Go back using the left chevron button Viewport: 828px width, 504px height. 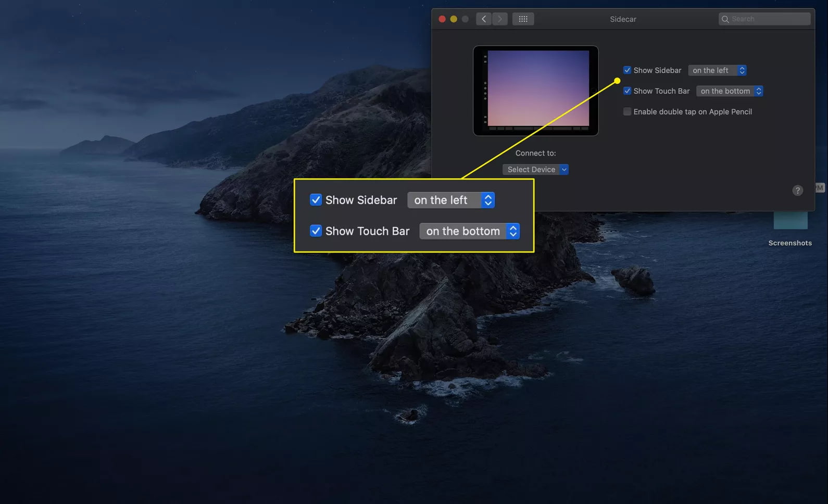(x=484, y=19)
